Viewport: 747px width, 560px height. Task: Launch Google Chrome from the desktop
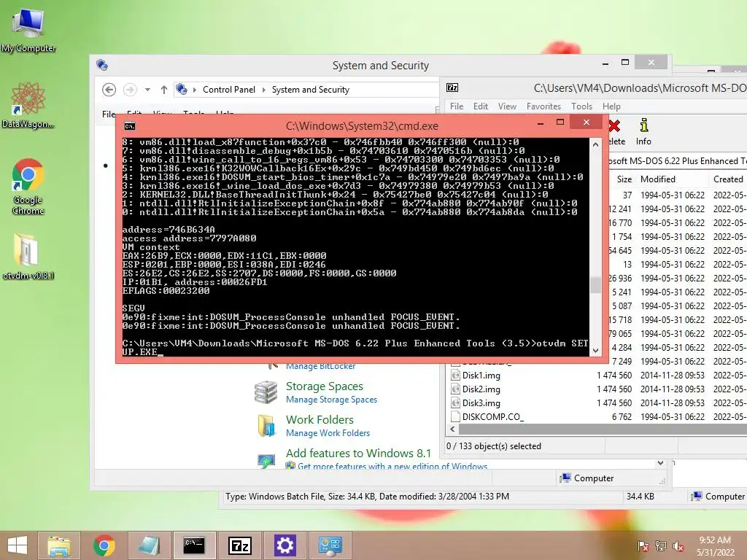(x=28, y=187)
